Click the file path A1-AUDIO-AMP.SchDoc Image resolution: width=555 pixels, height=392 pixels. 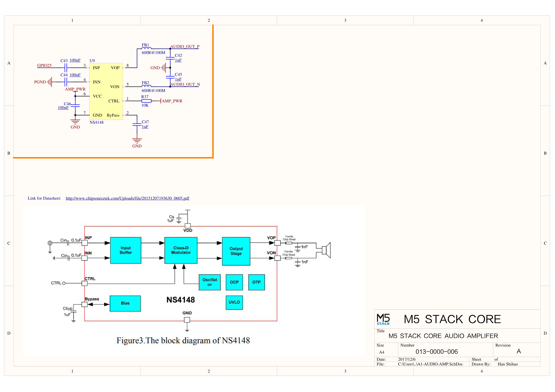[430, 364]
